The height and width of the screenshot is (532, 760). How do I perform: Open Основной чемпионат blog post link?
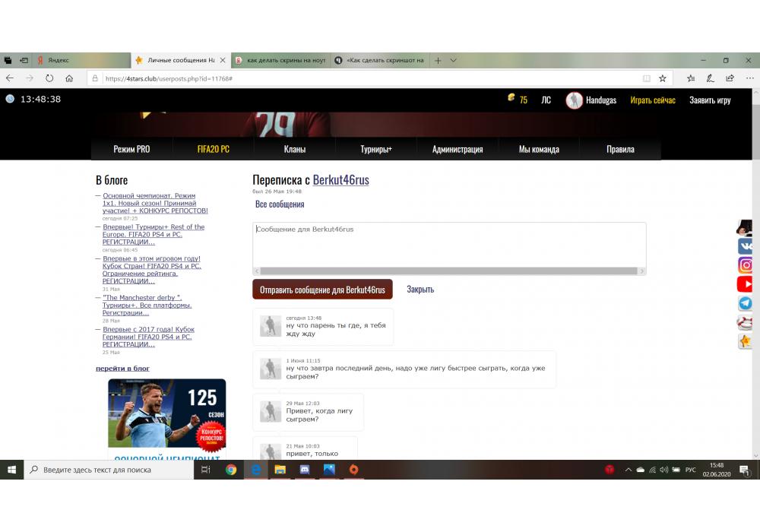pos(154,203)
